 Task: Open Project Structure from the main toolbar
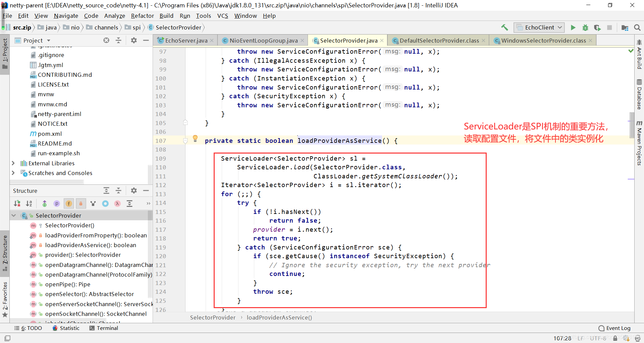click(x=625, y=27)
